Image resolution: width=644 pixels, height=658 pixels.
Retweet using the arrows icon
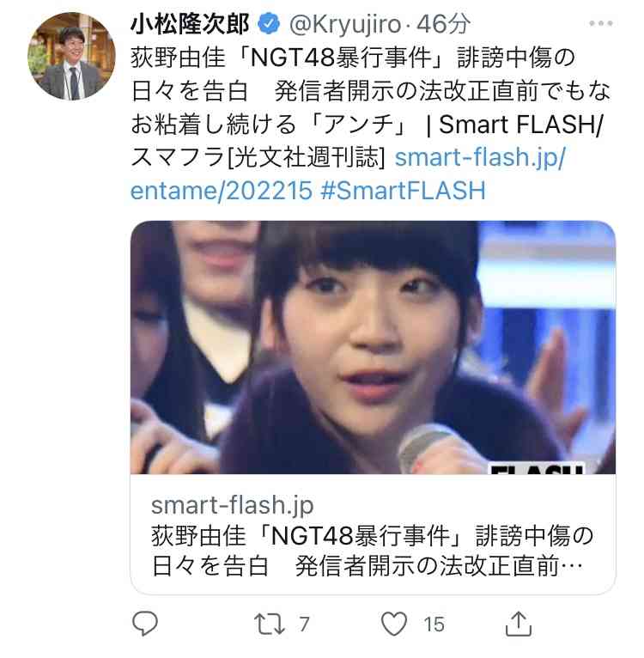pos(270,624)
